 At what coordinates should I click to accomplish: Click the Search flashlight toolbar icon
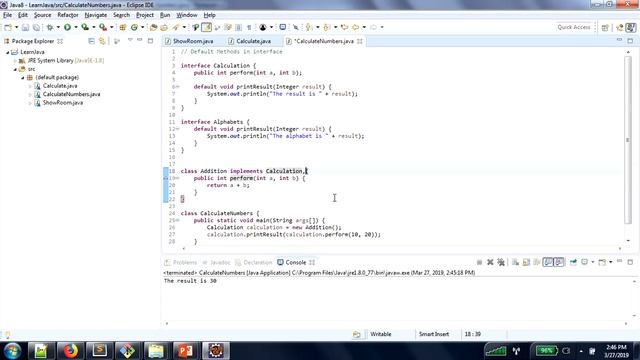(176, 27)
